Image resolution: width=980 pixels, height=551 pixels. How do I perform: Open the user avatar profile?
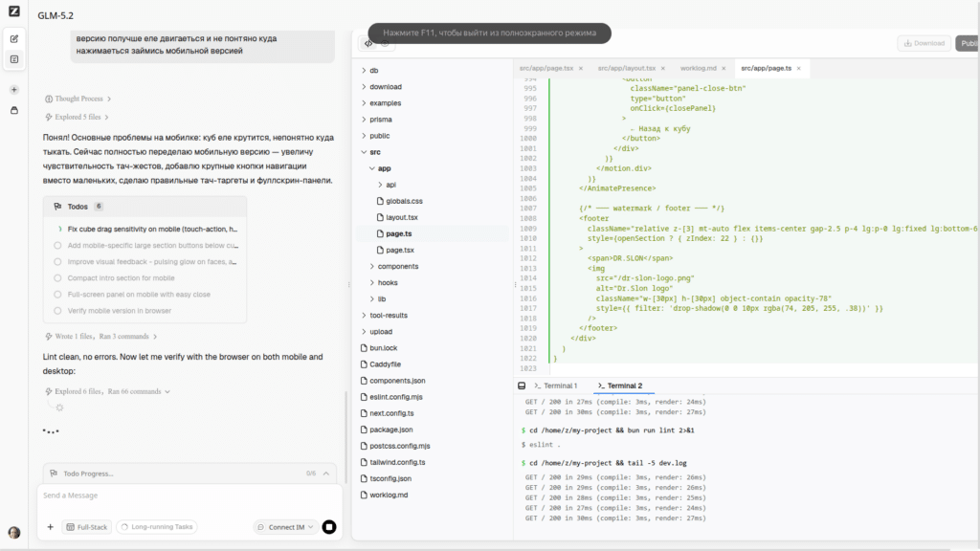click(x=13, y=532)
